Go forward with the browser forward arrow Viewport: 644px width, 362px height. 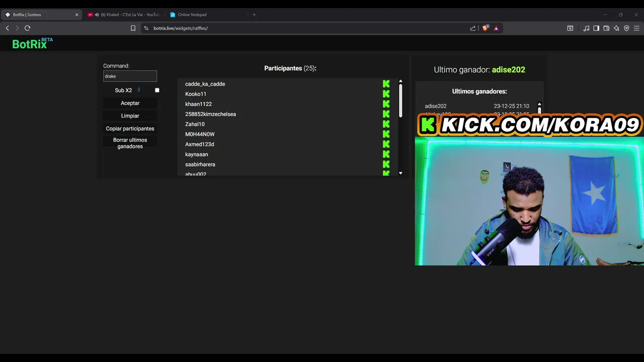17,28
